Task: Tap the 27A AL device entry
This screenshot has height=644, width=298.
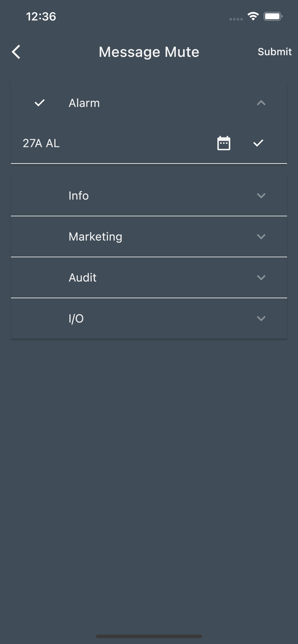Action: [41, 143]
